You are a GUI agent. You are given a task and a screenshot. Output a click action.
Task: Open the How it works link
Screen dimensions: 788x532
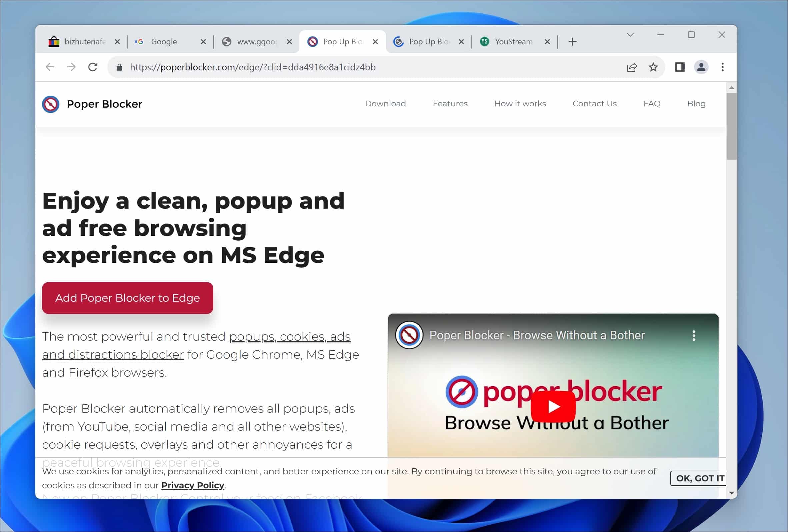tap(520, 104)
